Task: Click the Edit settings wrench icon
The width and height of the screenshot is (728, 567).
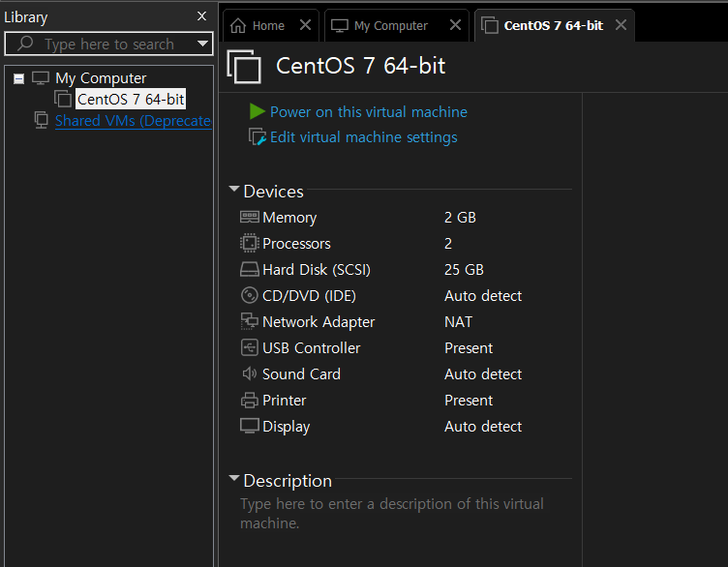Action: tap(258, 136)
